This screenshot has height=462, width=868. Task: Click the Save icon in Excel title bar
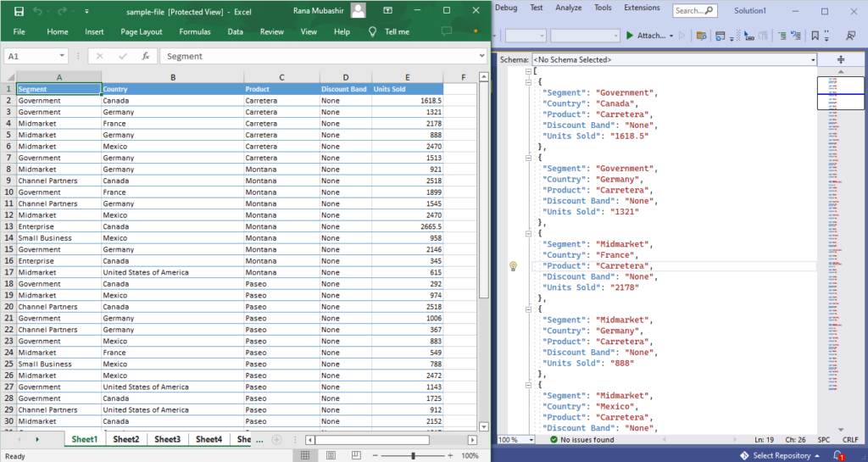click(x=19, y=11)
